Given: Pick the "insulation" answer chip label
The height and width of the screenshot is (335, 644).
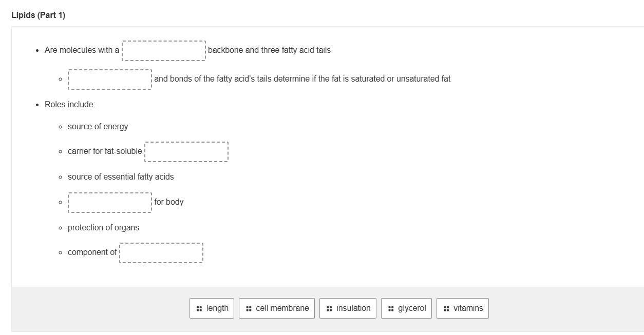Looking at the screenshot, I should [353, 308].
